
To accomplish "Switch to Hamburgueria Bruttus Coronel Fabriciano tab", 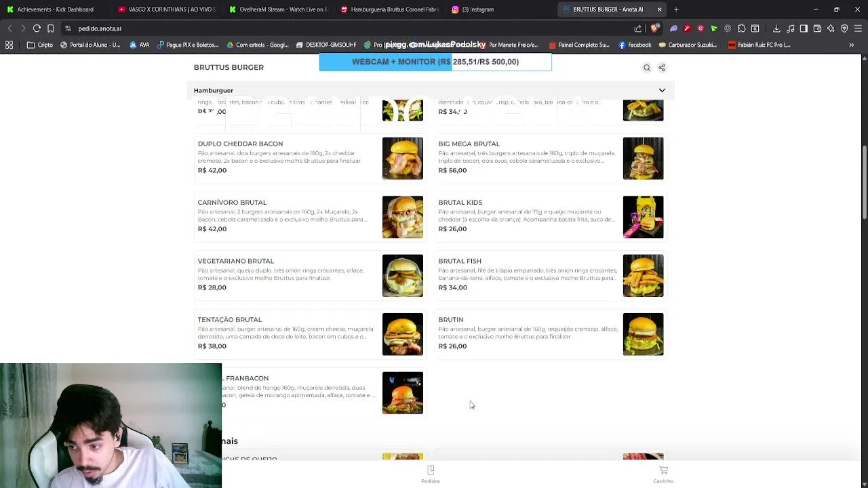I will click(389, 9).
